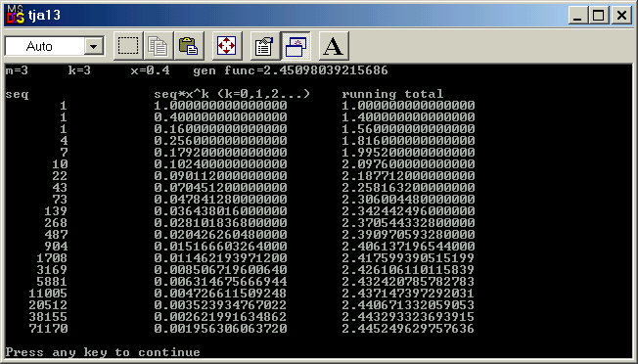Expand the Auto font size dropdown arrow

94,46
